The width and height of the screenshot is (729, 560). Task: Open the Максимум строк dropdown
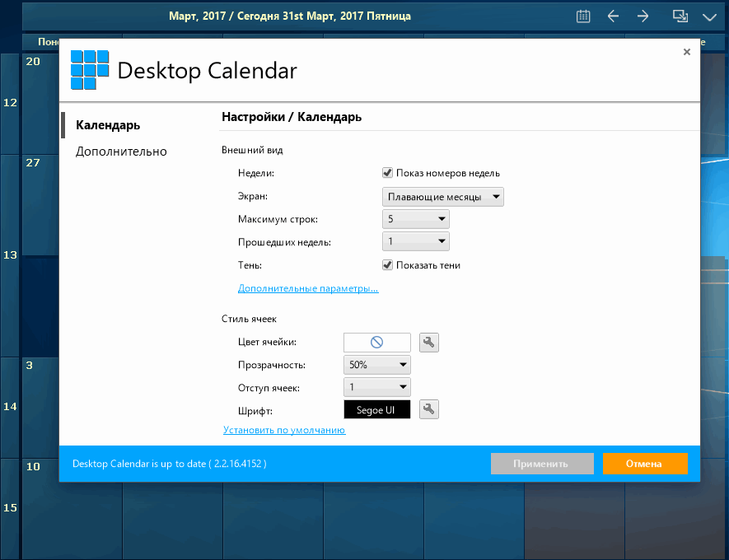pos(416,219)
